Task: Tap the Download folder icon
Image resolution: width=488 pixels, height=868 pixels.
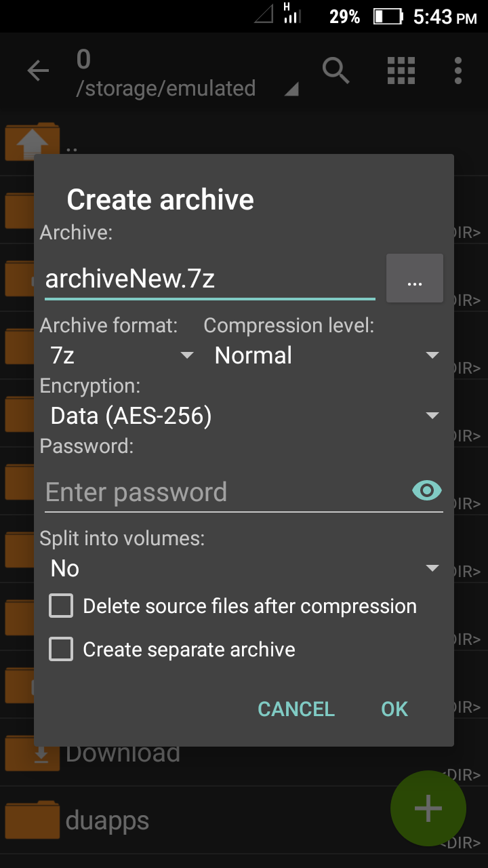Action: point(32,751)
